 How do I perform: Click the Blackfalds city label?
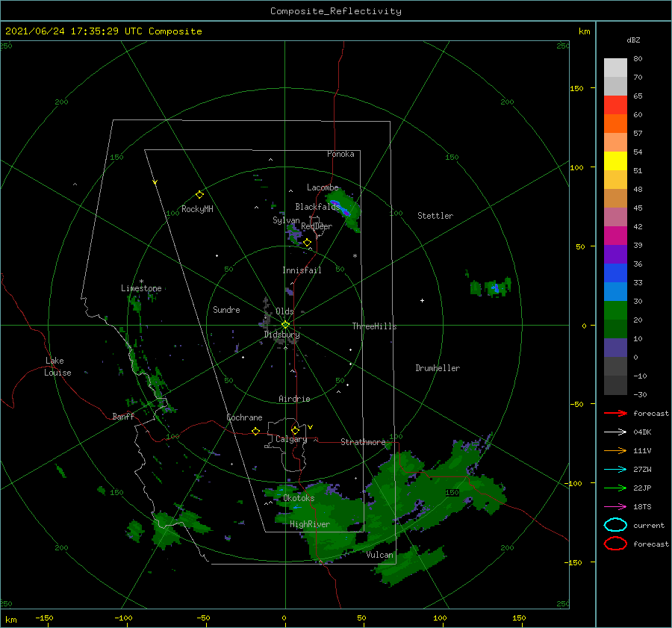click(x=317, y=207)
